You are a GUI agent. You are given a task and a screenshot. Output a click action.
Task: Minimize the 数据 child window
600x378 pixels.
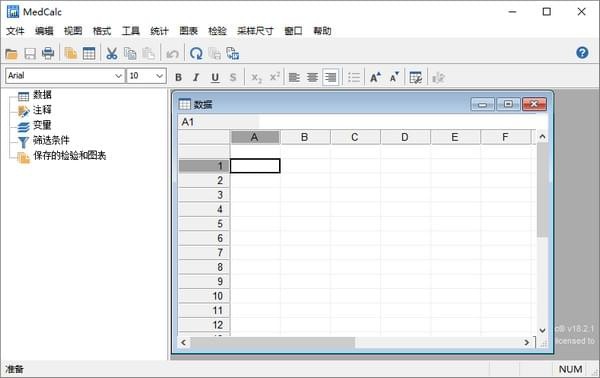click(x=483, y=104)
